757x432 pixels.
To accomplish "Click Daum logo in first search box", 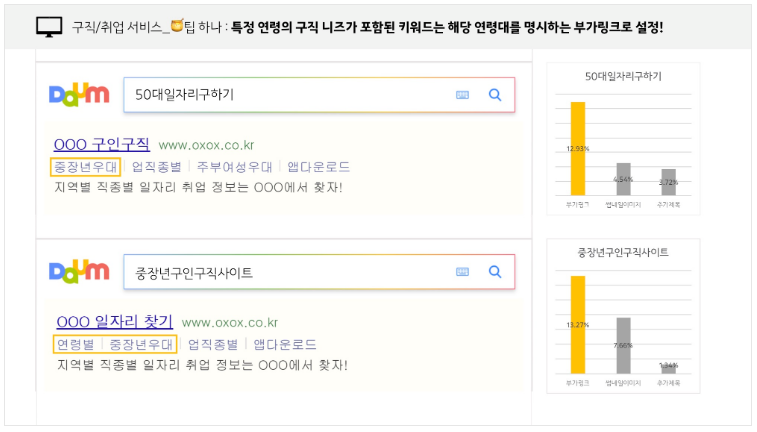I will coord(79,95).
